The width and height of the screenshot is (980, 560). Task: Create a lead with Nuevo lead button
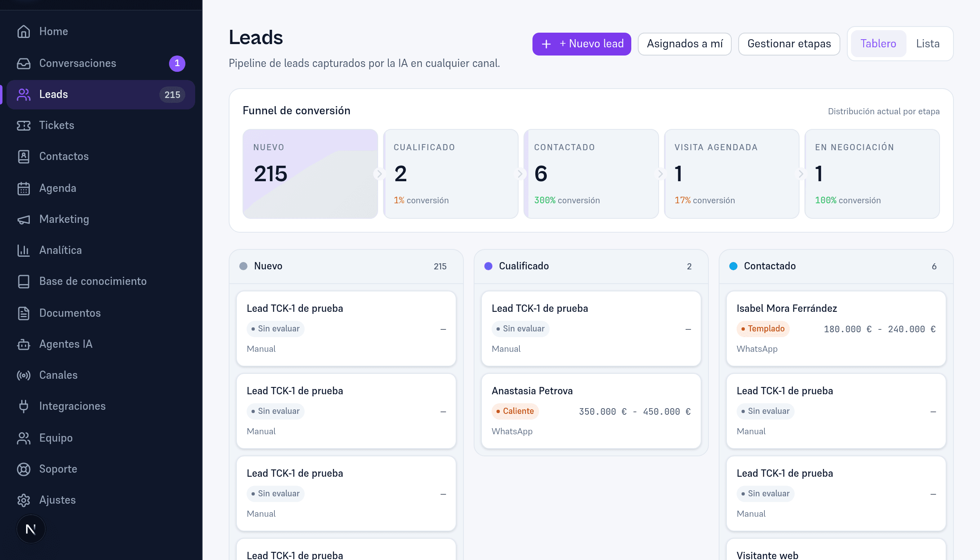[581, 44]
